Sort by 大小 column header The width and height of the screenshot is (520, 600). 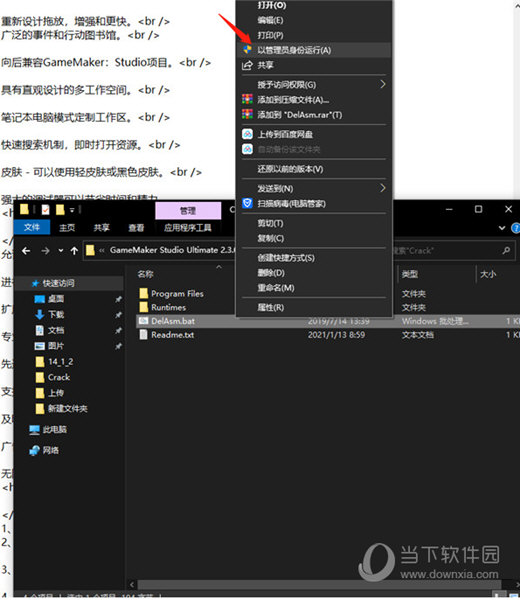coord(488,274)
